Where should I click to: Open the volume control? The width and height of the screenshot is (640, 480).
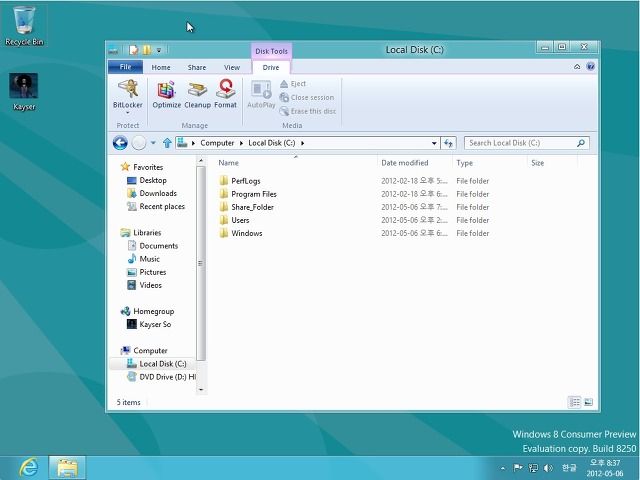(x=548, y=468)
